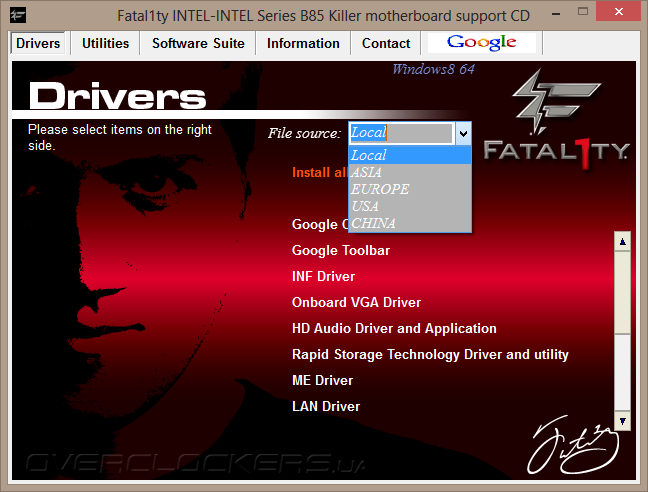The width and height of the screenshot is (648, 492).
Task: Click the Google logo tab
Action: coord(481,43)
